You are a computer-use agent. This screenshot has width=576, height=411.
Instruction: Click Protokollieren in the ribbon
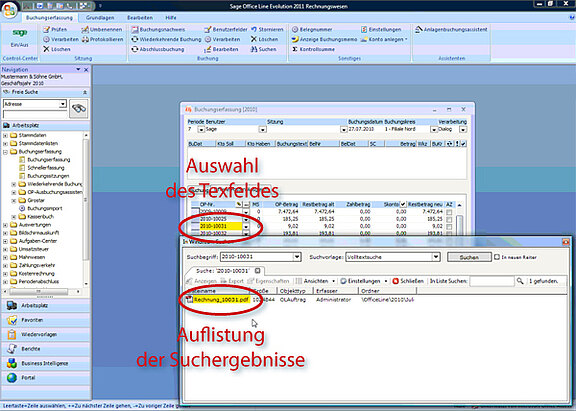click(x=102, y=39)
